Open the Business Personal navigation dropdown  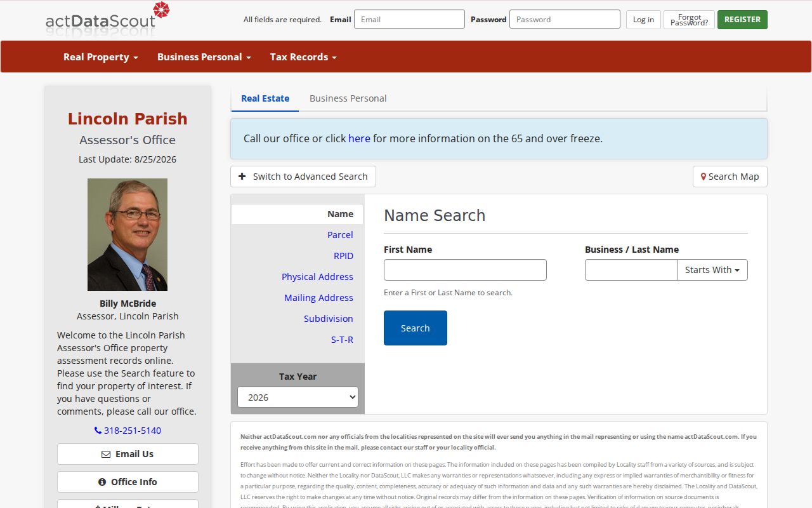point(204,57)
